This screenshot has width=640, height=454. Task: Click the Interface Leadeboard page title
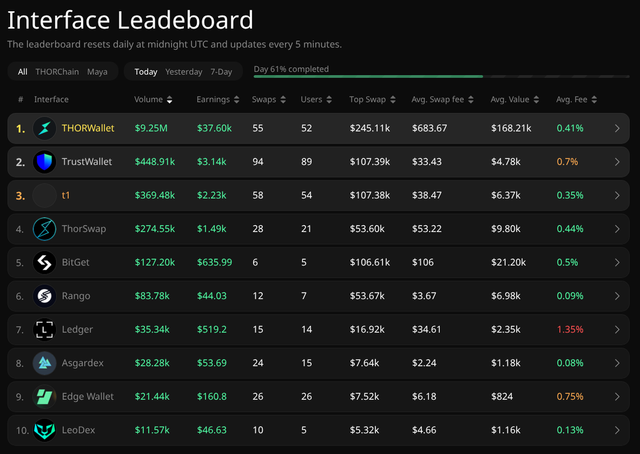tap(130, 20)
